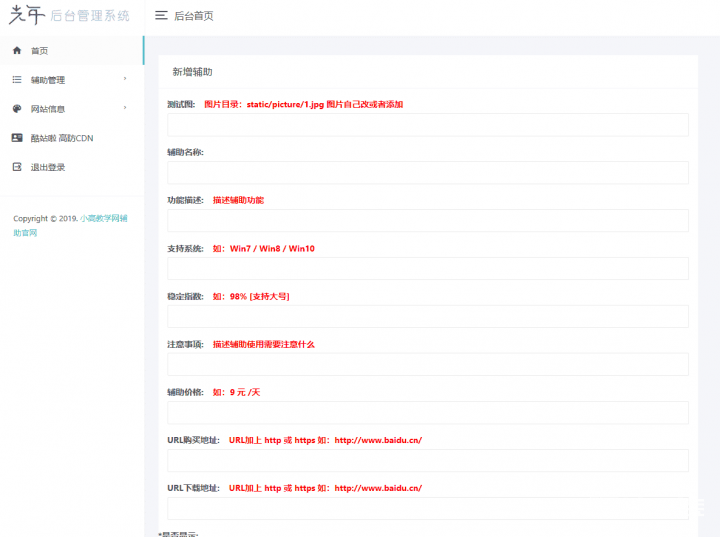Image resolution: width=720 pixels, height=537 pixels.
Task: Click the red 98% [支持大号] hint
Action: pos(251,296)
